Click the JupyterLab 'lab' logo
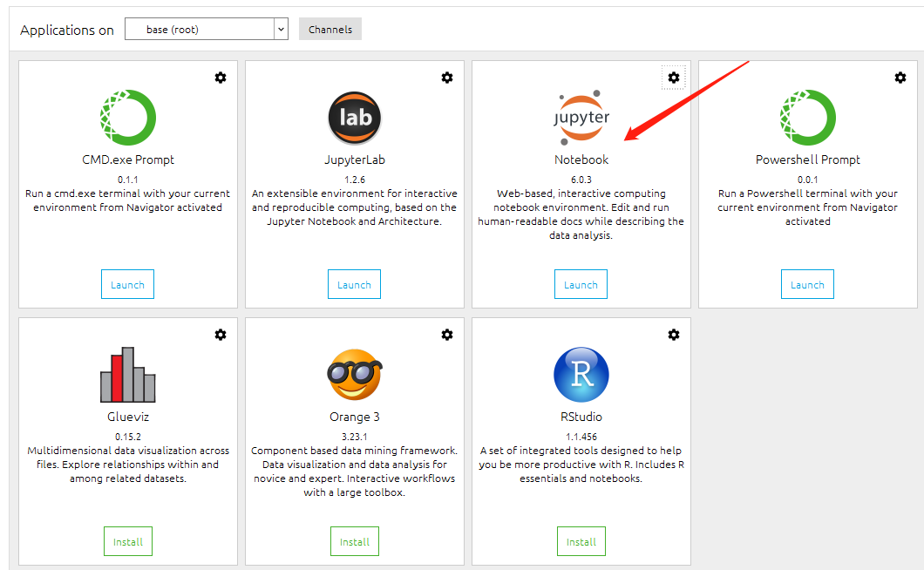The width and height of the screenshot is (924, 570). tap(355, 118)
